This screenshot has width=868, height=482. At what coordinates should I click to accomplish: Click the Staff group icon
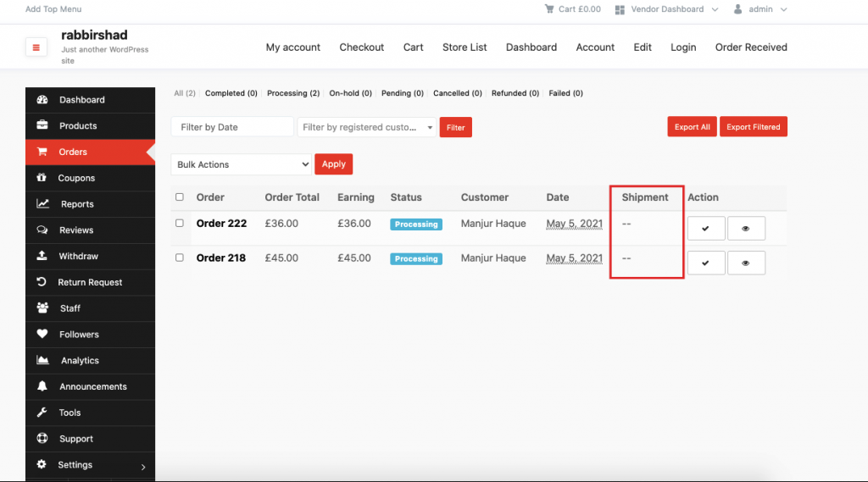(42, 307)
